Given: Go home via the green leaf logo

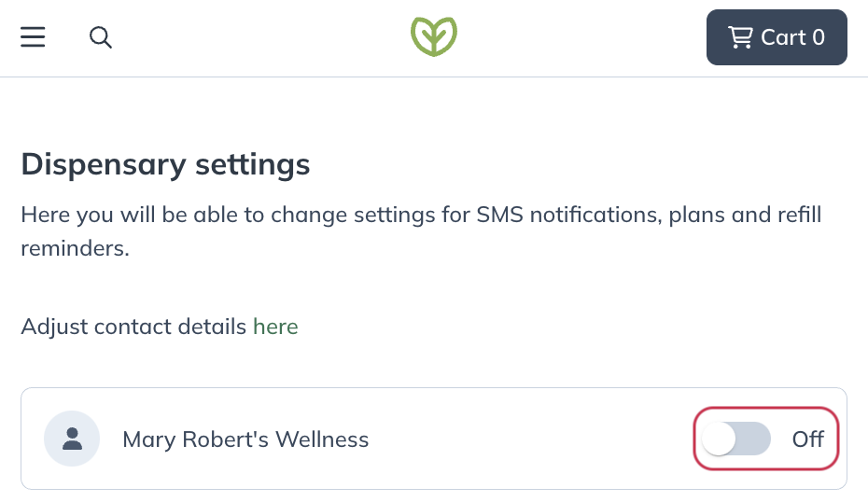Looking at the screenshot, I should [434, 36].
